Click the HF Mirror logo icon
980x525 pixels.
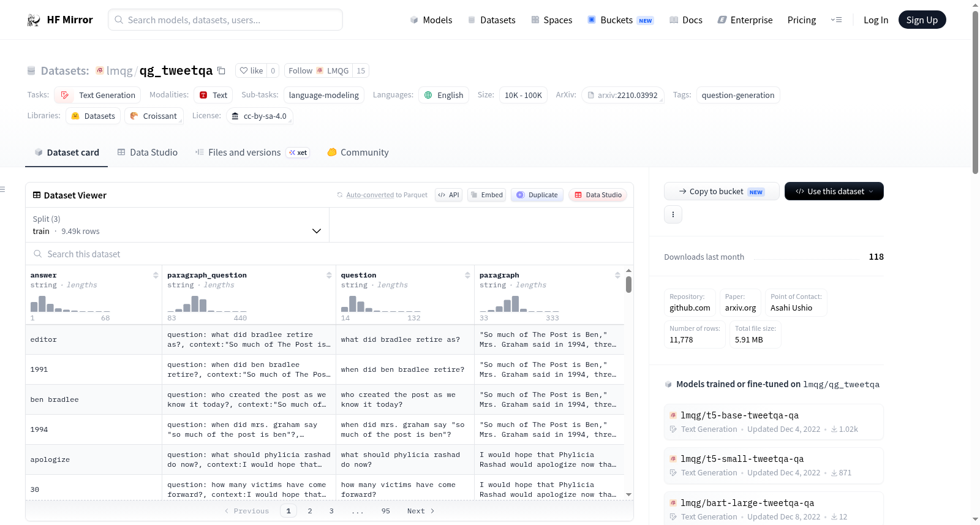point(34,20)
